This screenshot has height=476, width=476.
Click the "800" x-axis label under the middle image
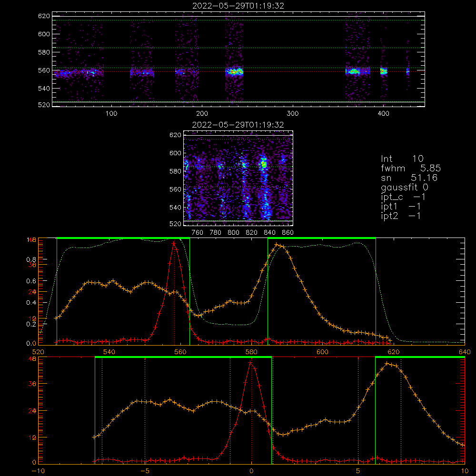[233, 233]
